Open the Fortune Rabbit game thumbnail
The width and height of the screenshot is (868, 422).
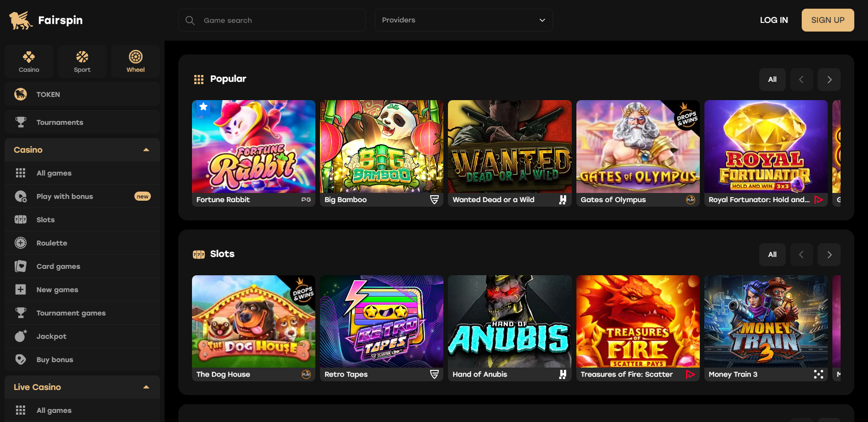point(254,146)
